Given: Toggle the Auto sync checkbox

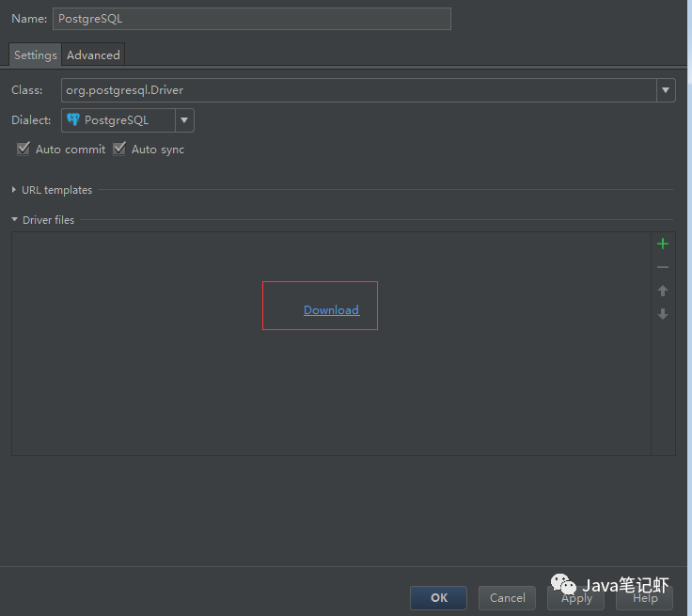Looking at the screenshot, I should (119, 149).
